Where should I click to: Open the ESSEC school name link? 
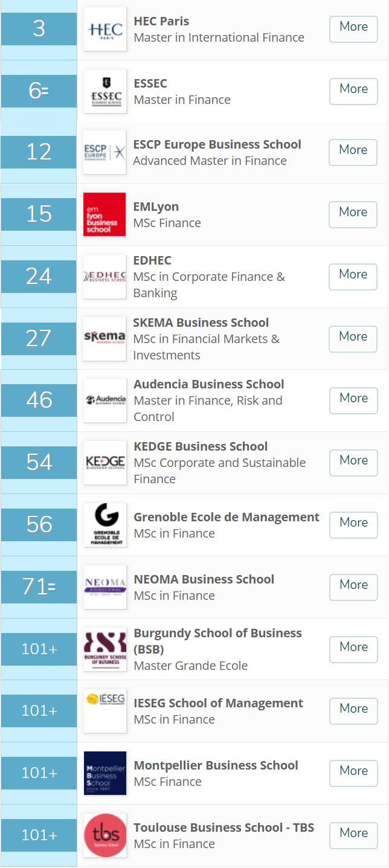(x=150, y=83)
